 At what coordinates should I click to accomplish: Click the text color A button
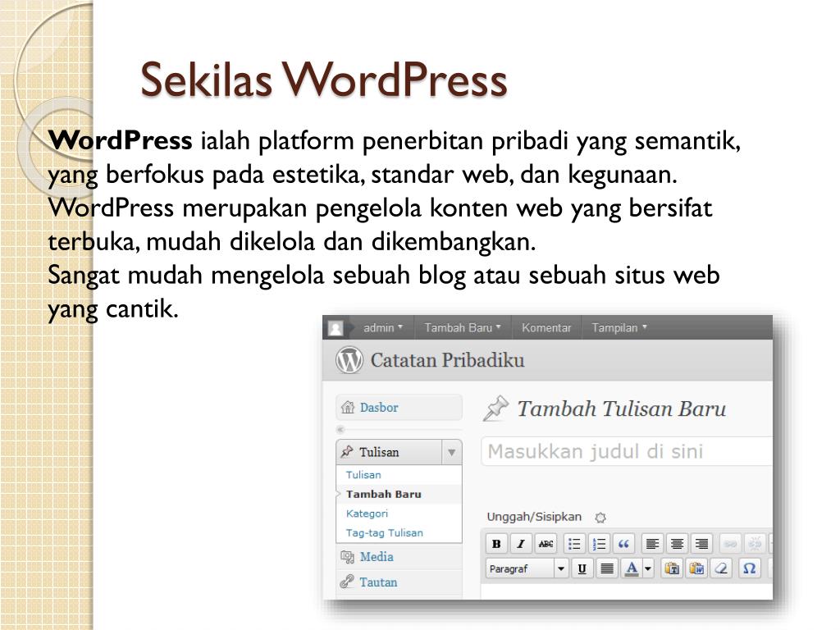click(x=632, y=568)
